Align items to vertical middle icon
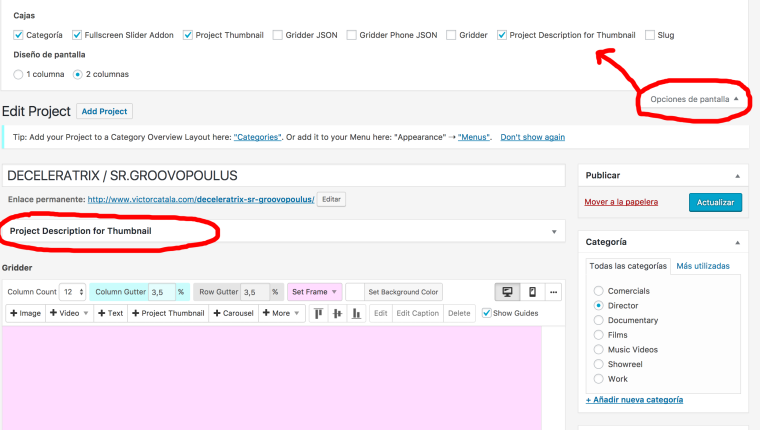Image resolution: width=760 pixels, height=430 pixels. (336, 313)
